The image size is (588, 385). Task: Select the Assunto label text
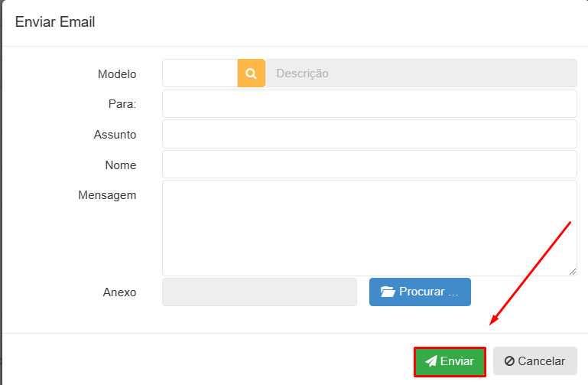(x=115, y=135)
